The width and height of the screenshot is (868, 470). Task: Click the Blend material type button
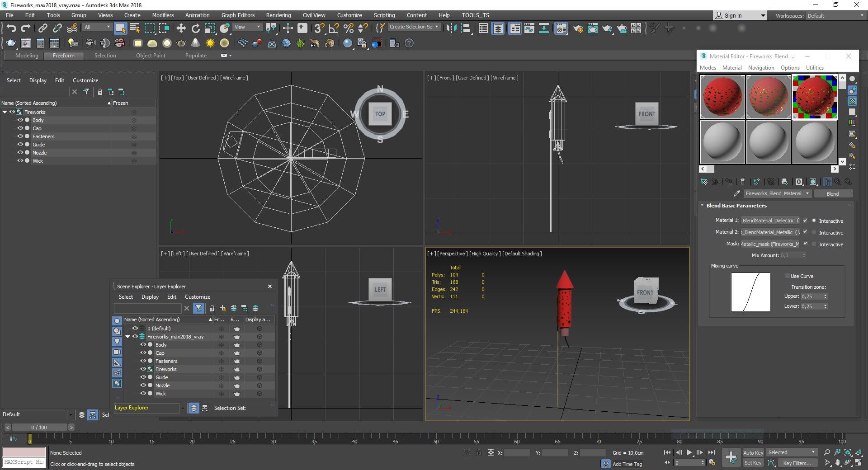click(x=832, y=193)
